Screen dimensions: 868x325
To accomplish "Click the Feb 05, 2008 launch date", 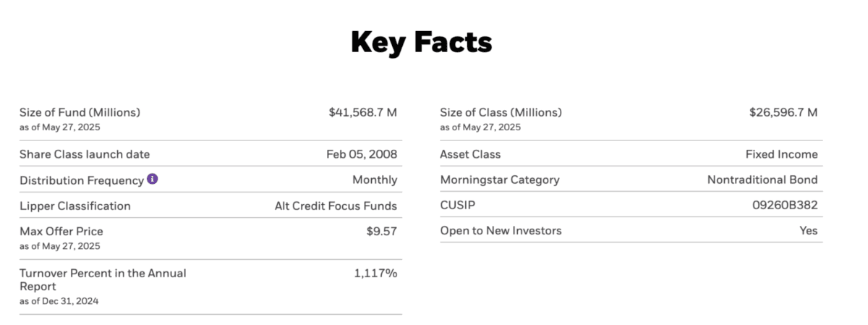I will 362,154.
